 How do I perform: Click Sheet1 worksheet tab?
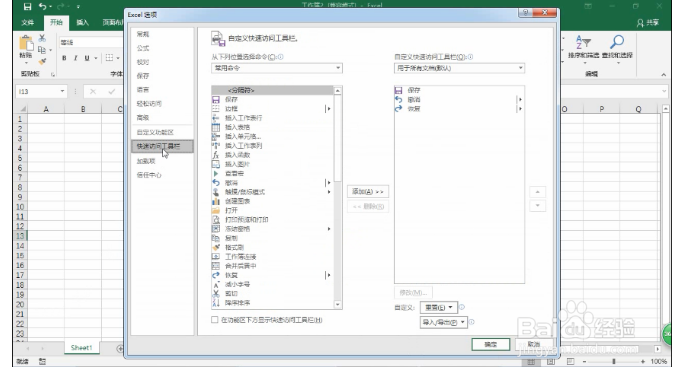(x=81, y=348)
